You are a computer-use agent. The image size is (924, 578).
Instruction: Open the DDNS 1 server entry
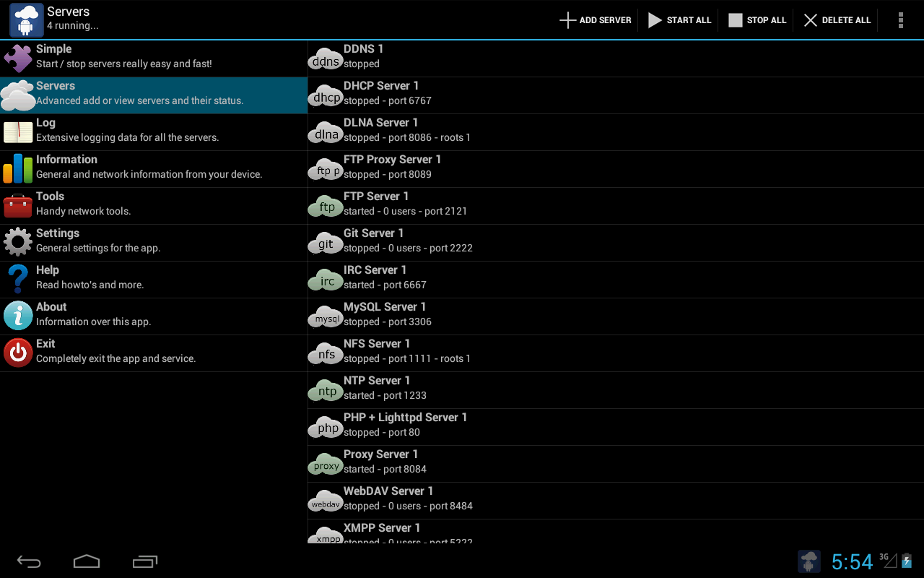[x=616, y=58]
